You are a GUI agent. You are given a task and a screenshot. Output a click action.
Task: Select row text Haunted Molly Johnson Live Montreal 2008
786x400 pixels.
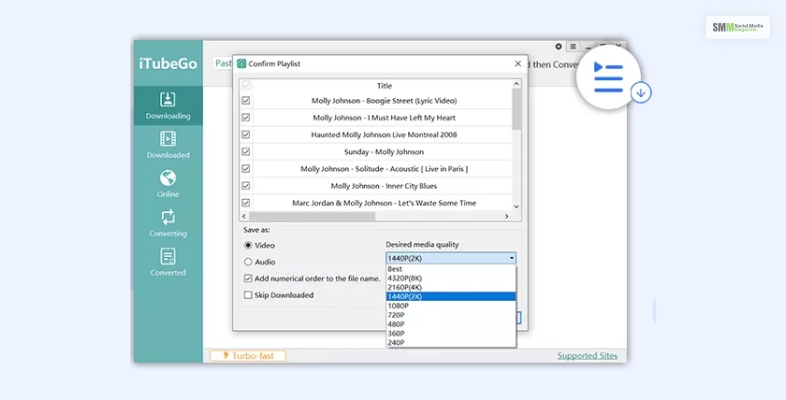[384, 135]
